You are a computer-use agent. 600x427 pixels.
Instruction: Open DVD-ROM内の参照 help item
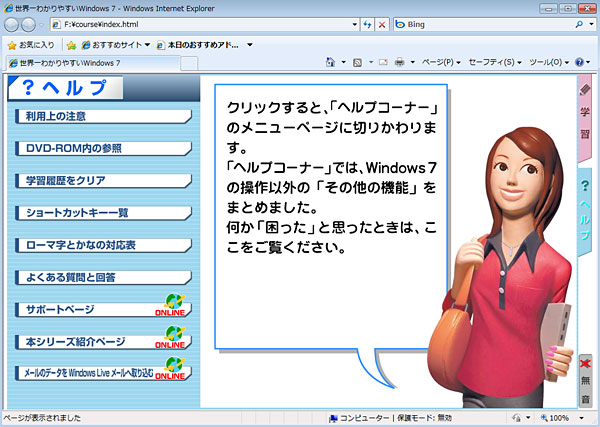[x=103, y=148]
